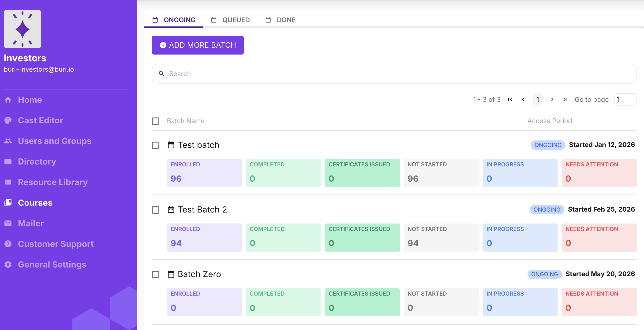Click ADD MORE BATCH button

(x=198, y=45)
